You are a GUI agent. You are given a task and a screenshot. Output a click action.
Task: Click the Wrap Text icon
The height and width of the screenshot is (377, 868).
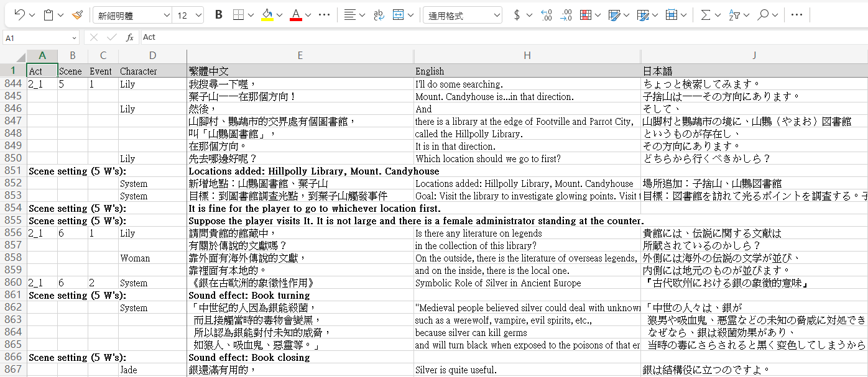pos(379,15)
